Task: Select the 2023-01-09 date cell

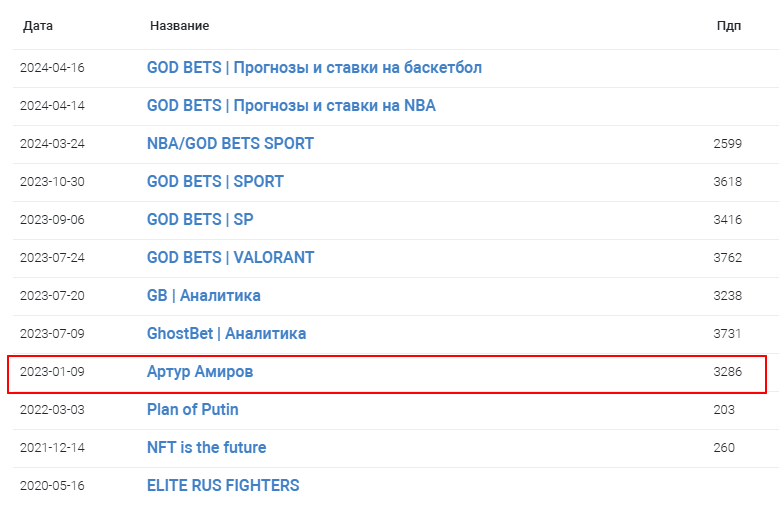Action: pyautogui.click(x=52, y=372)
